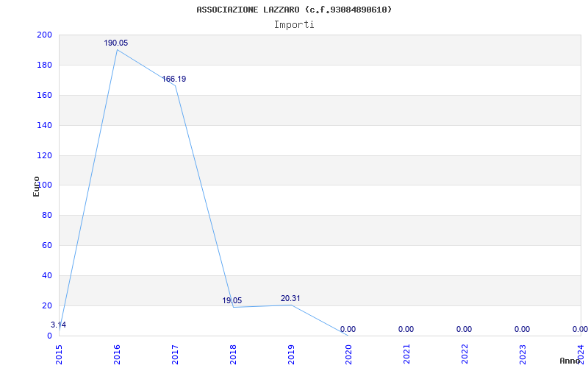Click the Anno x-axis title
The height and width of the screenshot is (368, 588).
click(570, 361)
